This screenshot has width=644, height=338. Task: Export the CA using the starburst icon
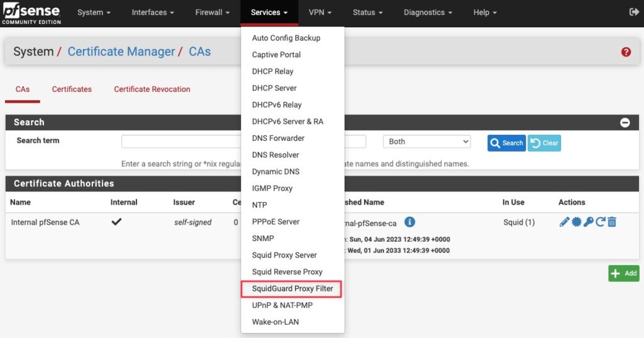click(x=576, y=222)
